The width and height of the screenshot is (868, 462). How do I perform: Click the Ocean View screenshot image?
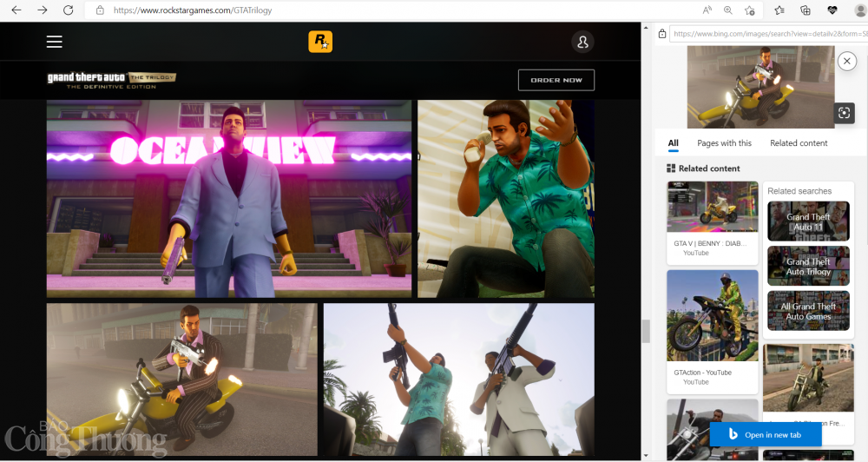coord(229,198)
